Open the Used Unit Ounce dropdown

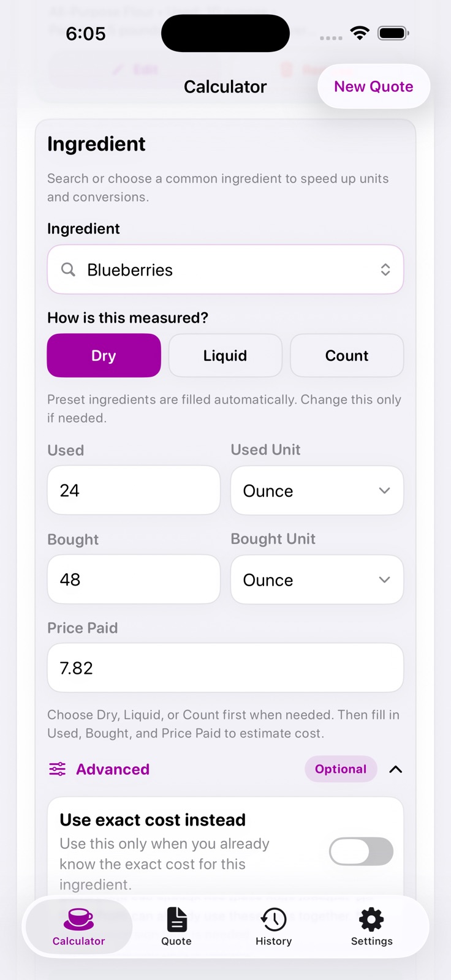(317, 491)
